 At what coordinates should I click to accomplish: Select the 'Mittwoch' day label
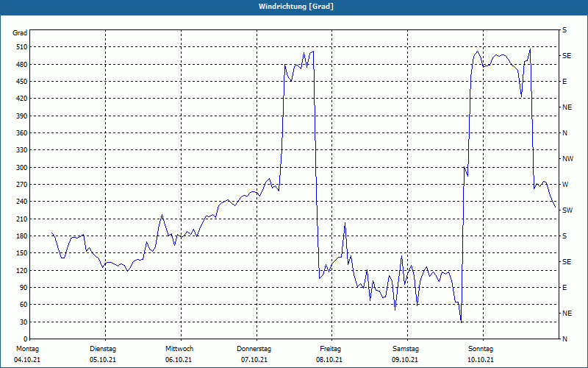[179, 349]
